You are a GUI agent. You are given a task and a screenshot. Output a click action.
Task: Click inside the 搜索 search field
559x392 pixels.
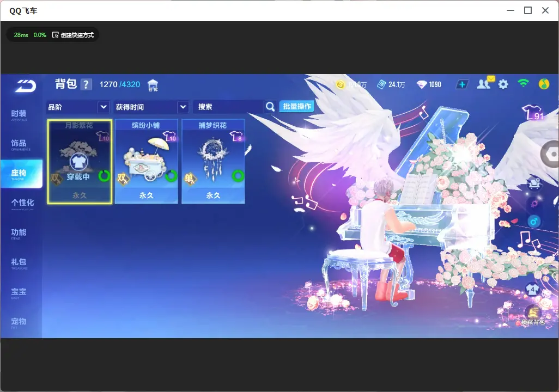(x=228, y=107)
